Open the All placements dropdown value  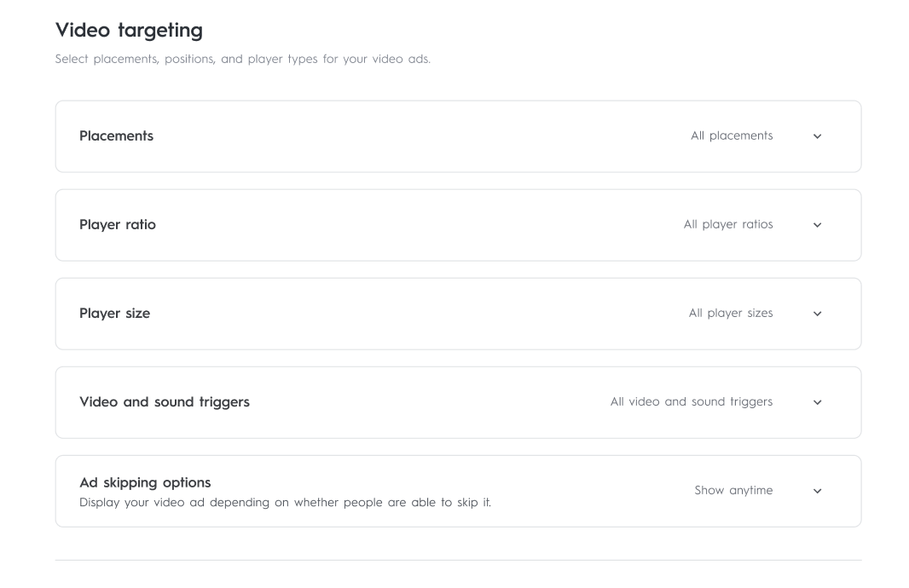732,135
